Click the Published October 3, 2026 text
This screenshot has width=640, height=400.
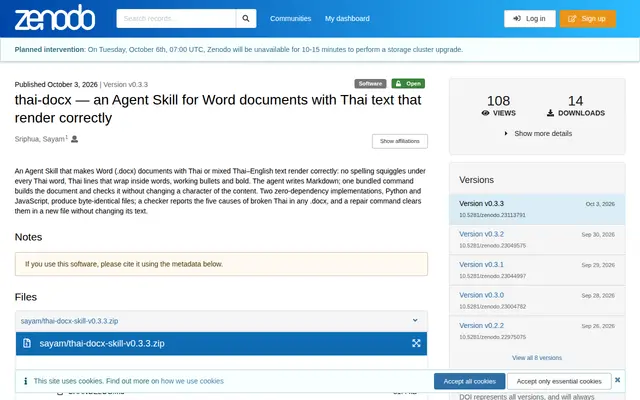pos(56,84)
